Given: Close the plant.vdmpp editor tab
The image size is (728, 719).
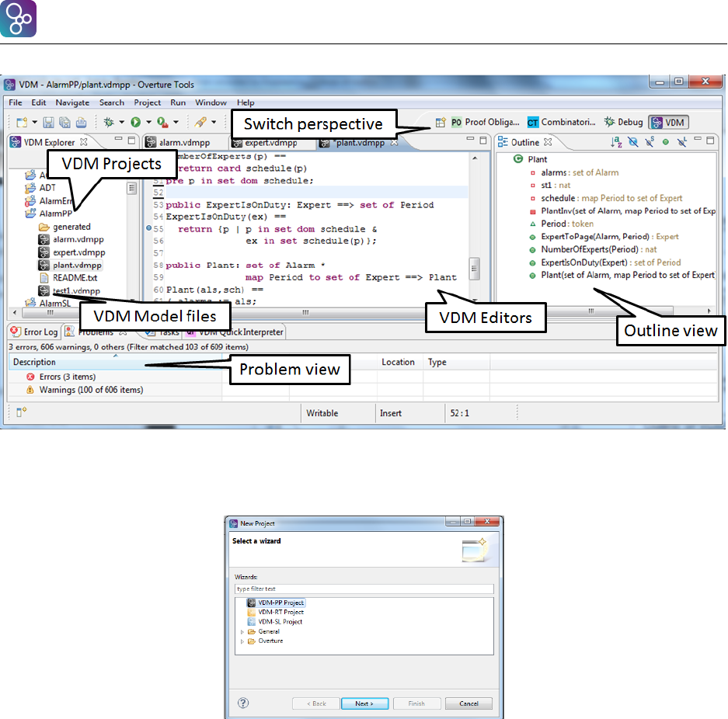Looking at the screenshot, I should tap(394, 142).
